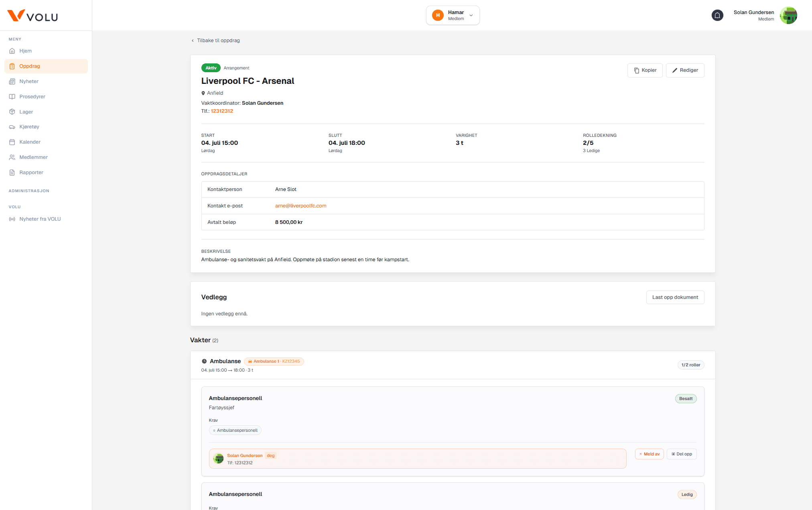
Task: Open Rapporter section
Action: (46, 173)
